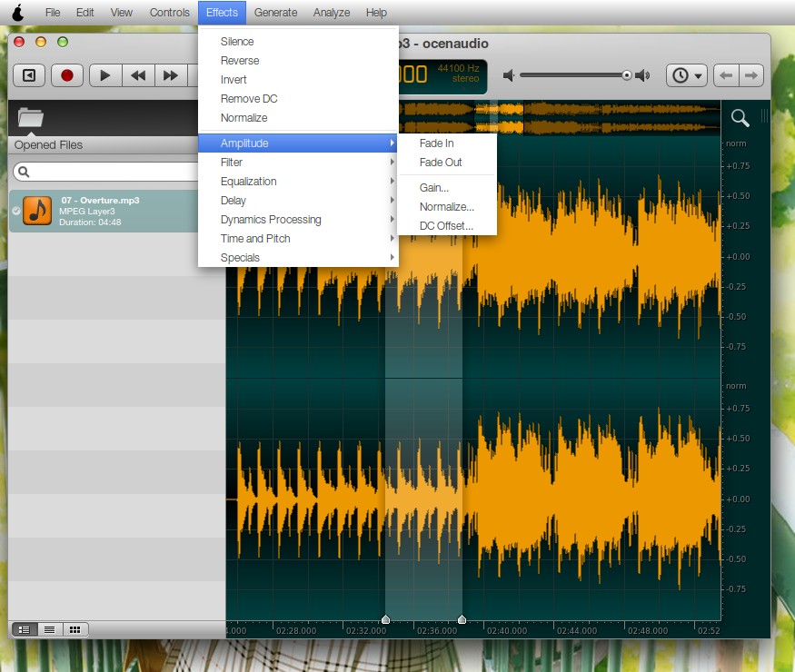Open the clock time format dropdown

(687, 75)
